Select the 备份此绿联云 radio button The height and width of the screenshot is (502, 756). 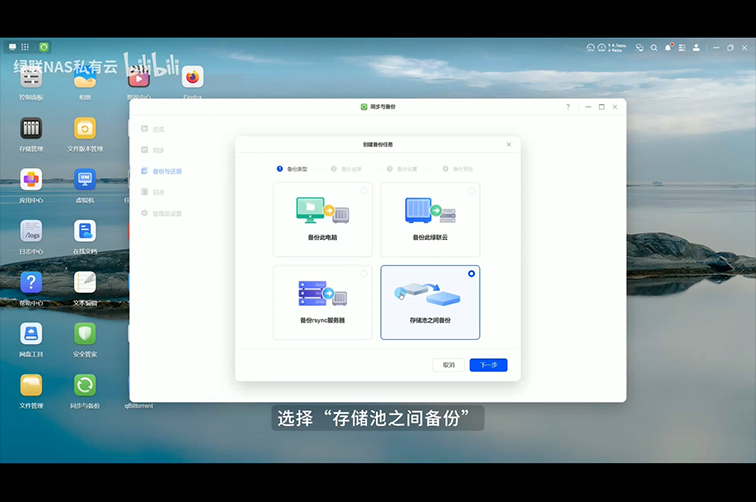(472, 191)
